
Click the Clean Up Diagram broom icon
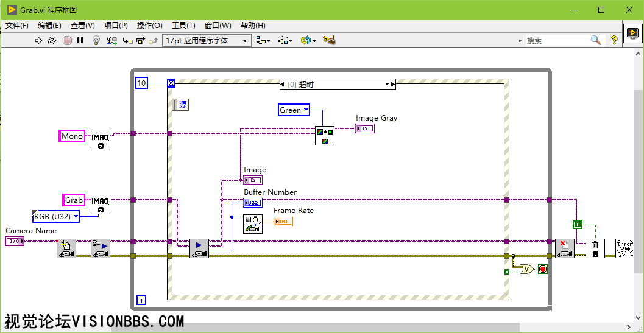coord(330,40)
